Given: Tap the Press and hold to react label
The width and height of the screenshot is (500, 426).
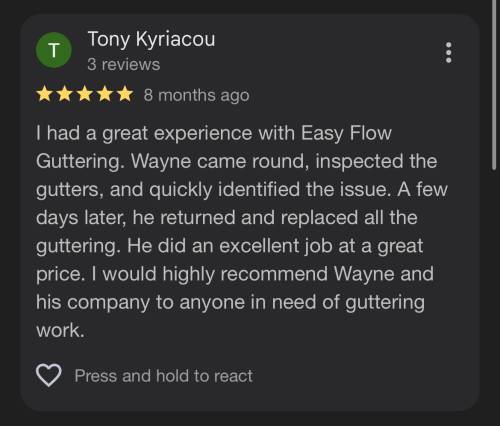Looking at the screenshot, I should (x=163, y=376).
